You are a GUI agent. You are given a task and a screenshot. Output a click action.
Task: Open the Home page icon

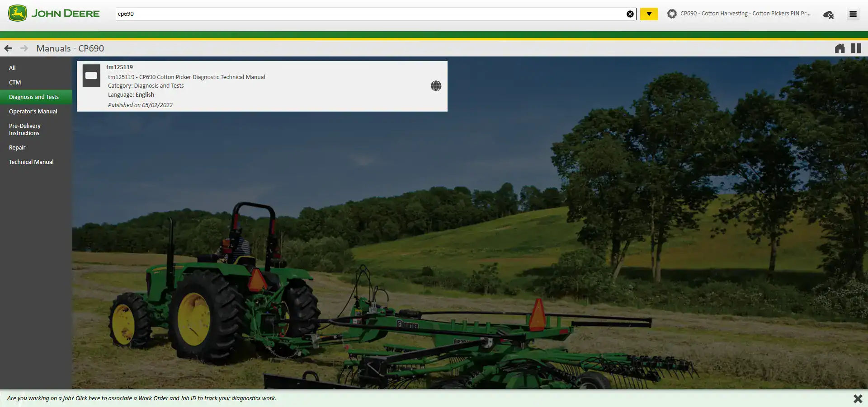pyautogui.click(x=840, y=48)
